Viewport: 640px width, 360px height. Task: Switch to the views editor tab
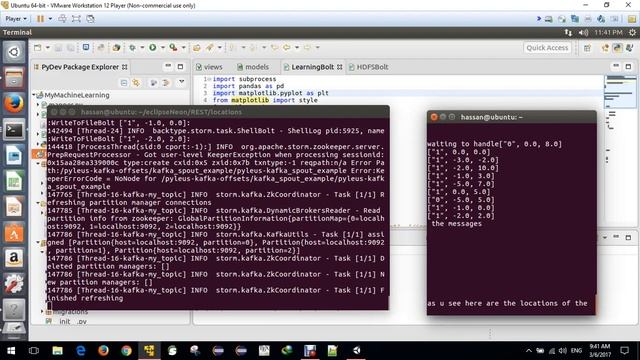pos(209,67)
